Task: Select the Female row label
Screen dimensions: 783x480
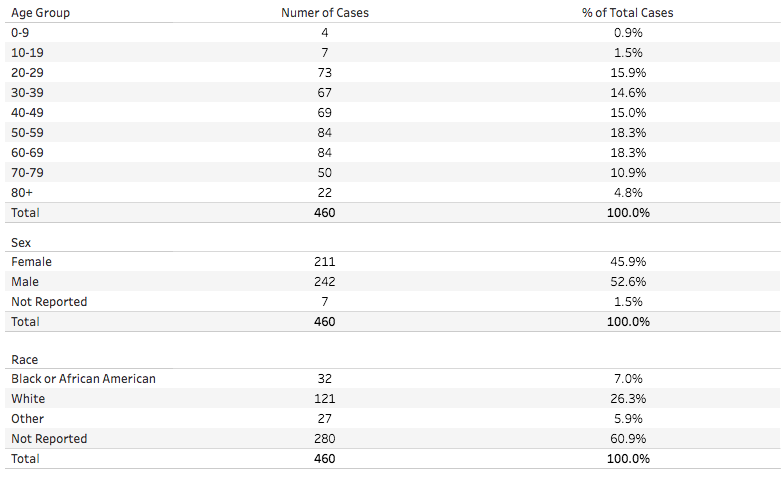Action: [31, 261]
